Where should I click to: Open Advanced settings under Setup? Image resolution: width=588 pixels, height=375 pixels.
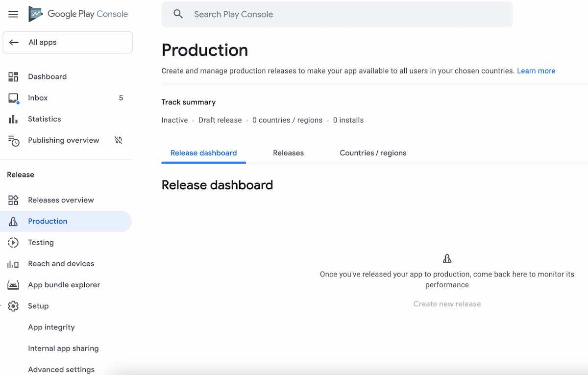[61, 369]
